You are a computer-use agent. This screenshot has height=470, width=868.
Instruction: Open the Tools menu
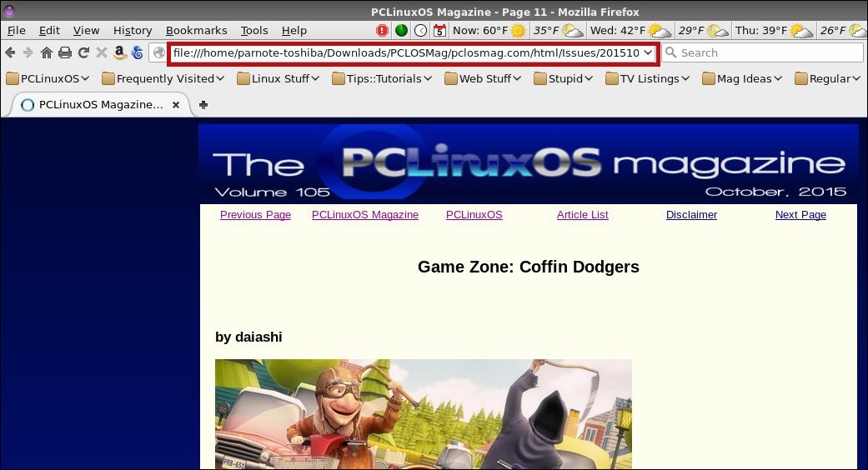[254, 30]
